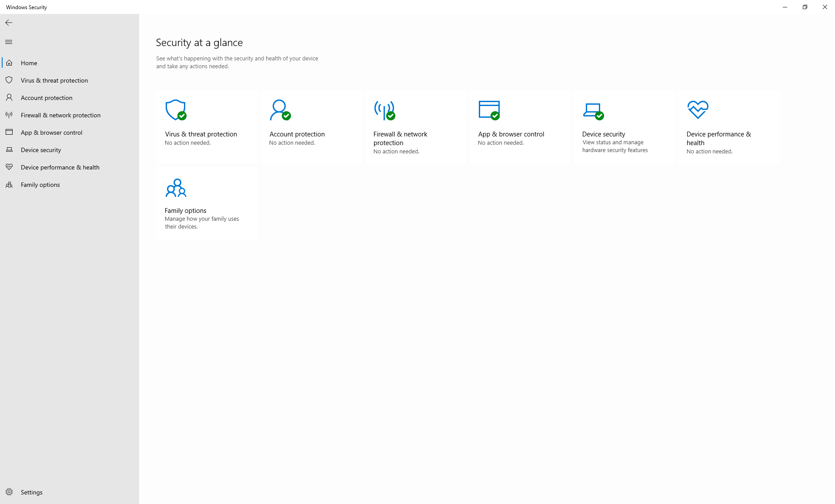Click the Family options tile title text
The width and height of the screenshot is (835, 504).
[185, 211]
